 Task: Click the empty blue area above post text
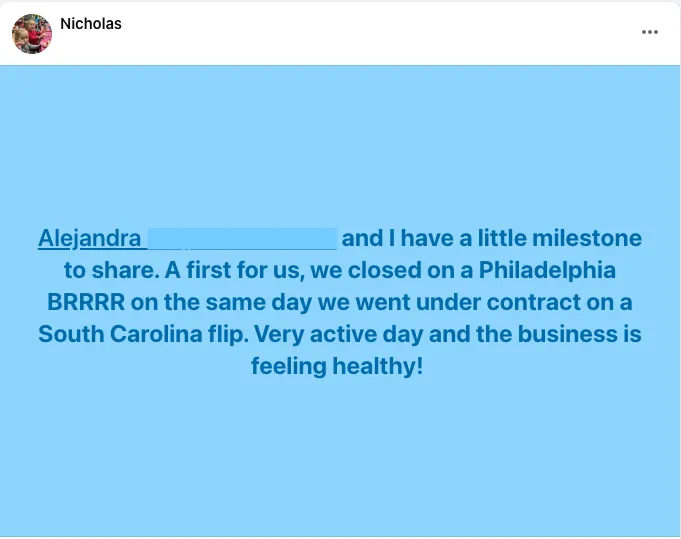340,143
